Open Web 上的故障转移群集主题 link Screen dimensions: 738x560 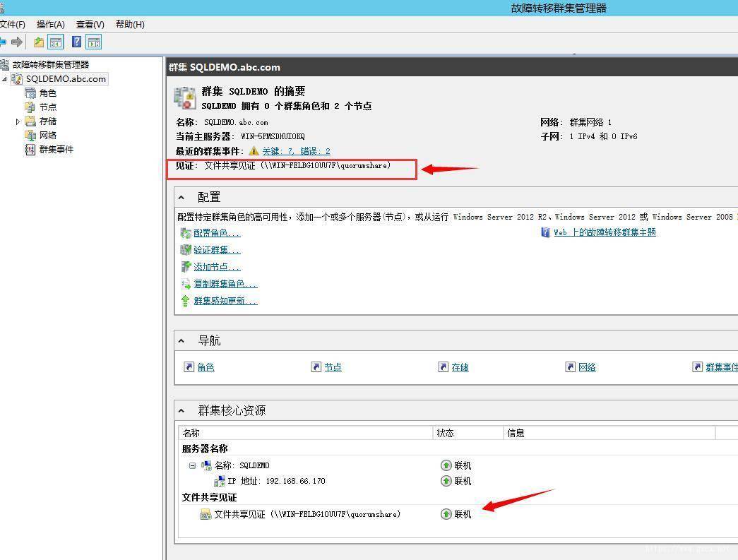coord(605,232)
